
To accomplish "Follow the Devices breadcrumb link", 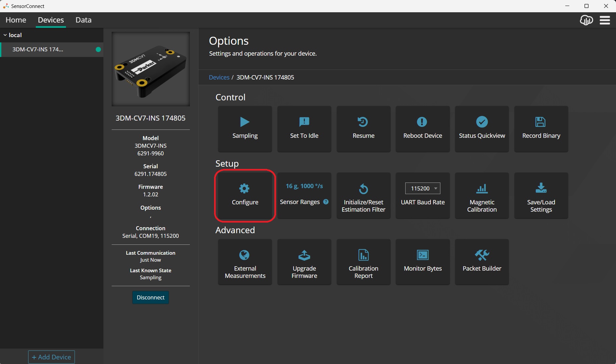I will [x=219, y=77].
